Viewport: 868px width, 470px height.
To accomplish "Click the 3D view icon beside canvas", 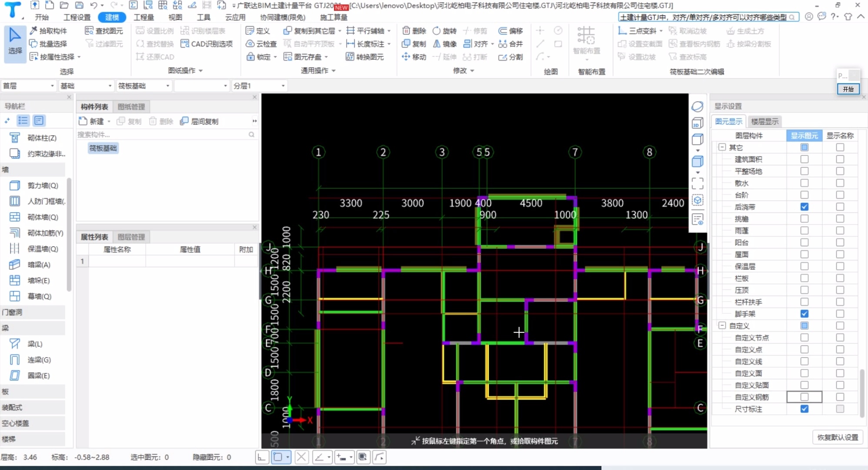I will tap(698, 124).
